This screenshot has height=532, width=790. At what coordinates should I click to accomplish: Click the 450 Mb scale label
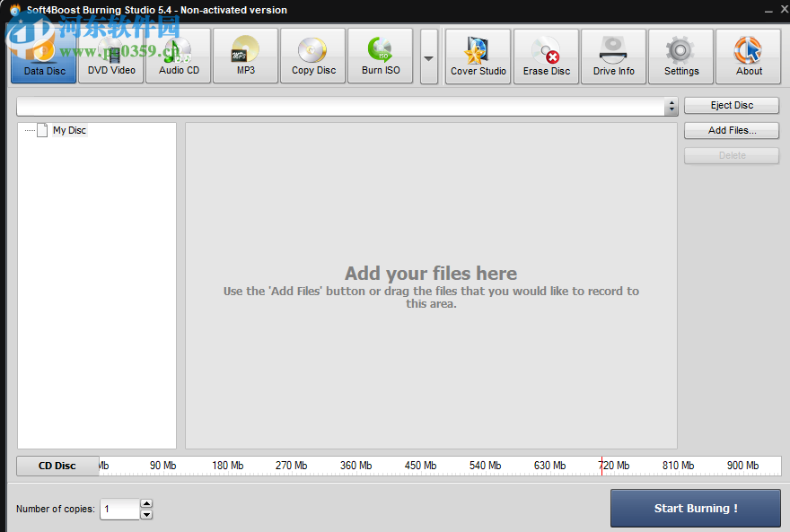(421, 466)
